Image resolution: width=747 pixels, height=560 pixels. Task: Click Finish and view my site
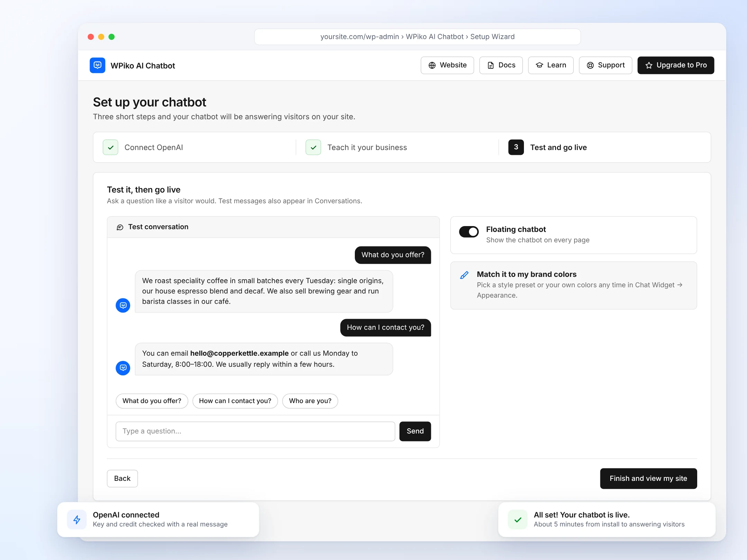(648, 478)
